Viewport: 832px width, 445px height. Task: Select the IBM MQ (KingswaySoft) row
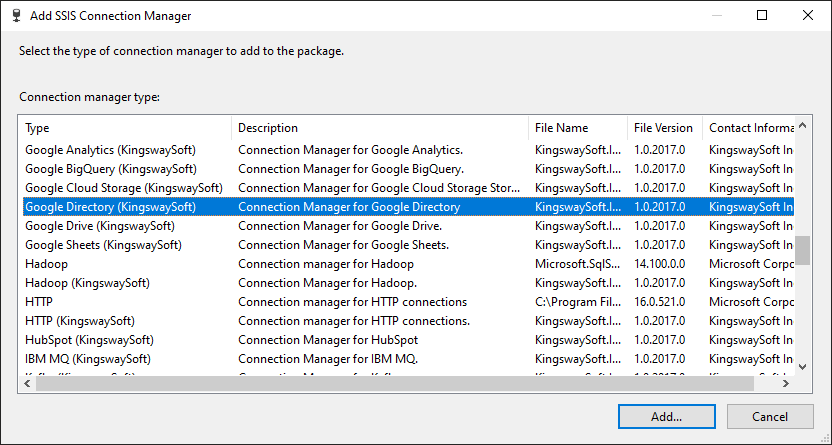tap(407, 359)
